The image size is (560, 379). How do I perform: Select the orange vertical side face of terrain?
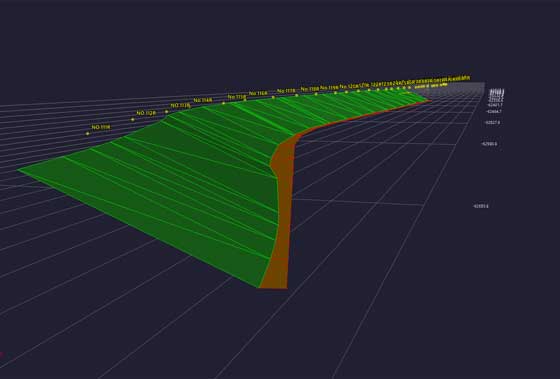coord(282,214)
